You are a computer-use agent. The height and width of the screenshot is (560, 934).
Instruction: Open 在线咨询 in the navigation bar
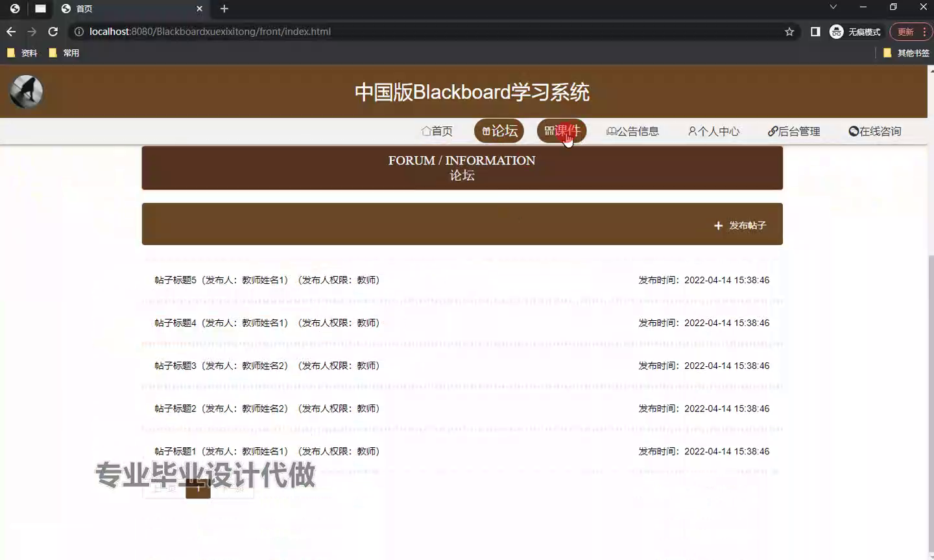(x=875, y=131)
